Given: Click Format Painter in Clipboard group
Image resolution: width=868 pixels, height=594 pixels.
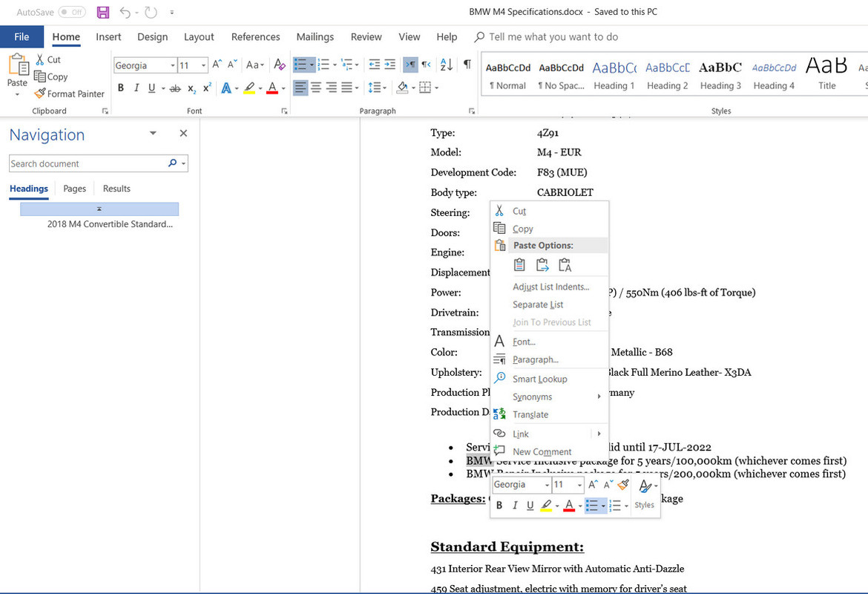Looking at the screenshot, I should [69, 94].
